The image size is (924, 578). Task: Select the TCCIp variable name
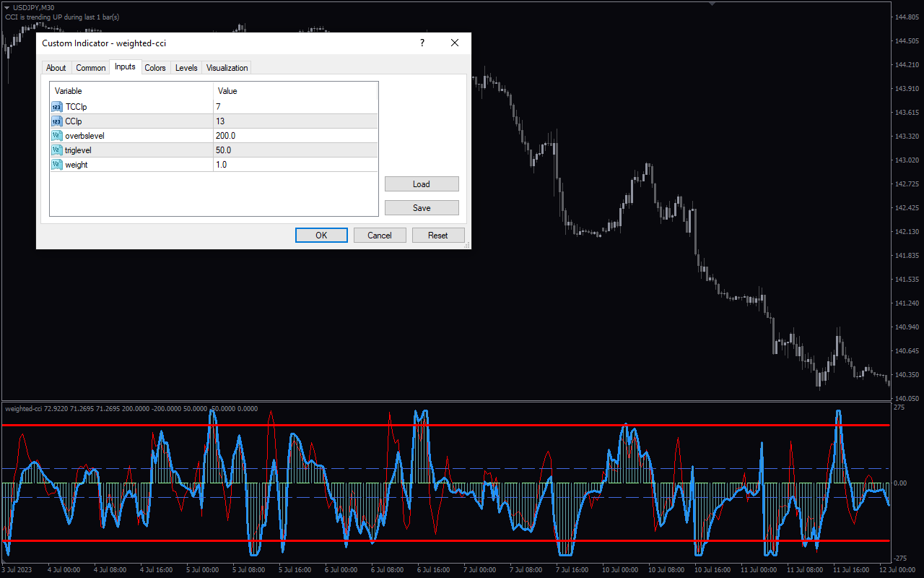[x=76, y=107]
